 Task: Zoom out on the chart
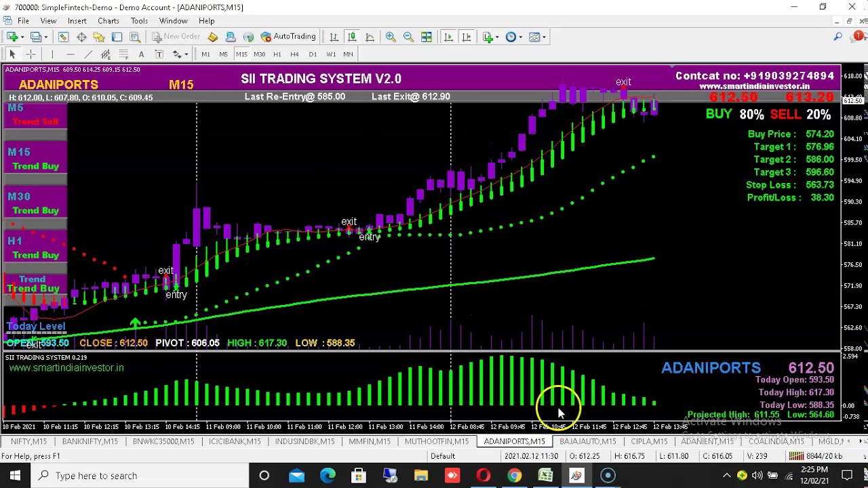(x=408, y=37)
